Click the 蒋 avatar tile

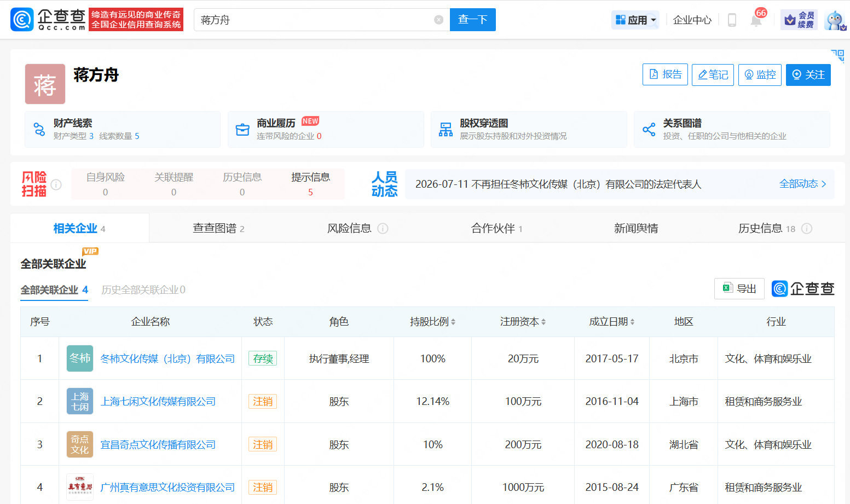(45, 84)
